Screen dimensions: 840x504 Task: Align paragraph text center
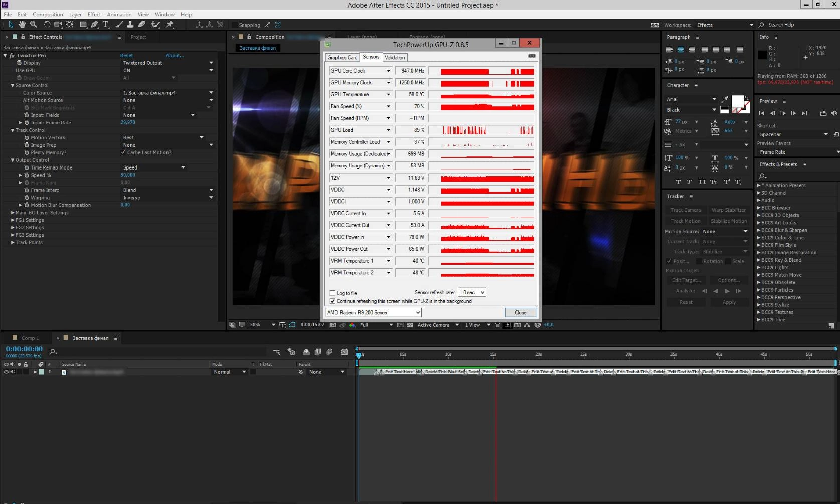coord(681,50)
